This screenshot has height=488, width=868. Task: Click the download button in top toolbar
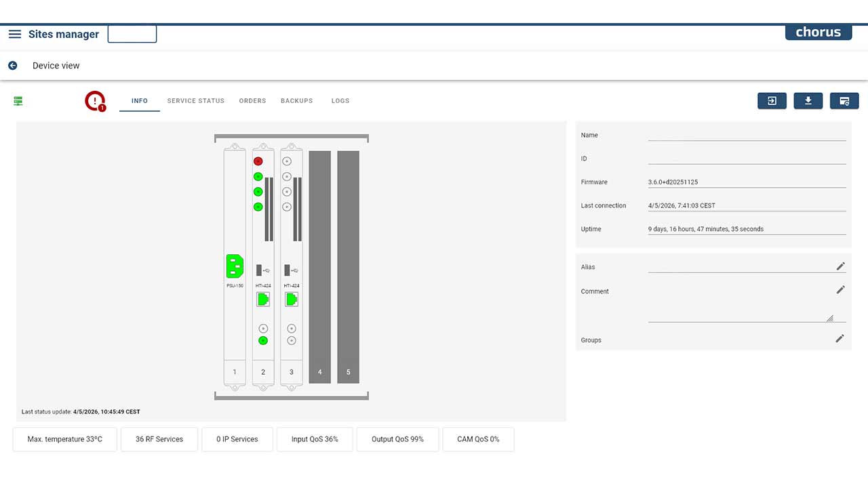tap(808, 101)
